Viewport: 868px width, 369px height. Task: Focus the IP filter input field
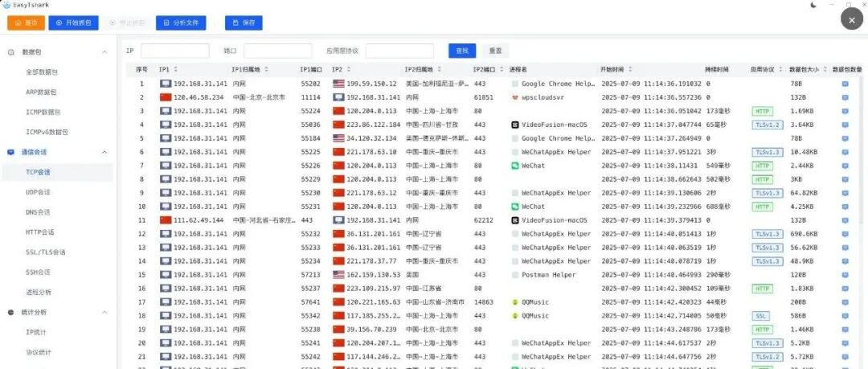pos(175,51)
